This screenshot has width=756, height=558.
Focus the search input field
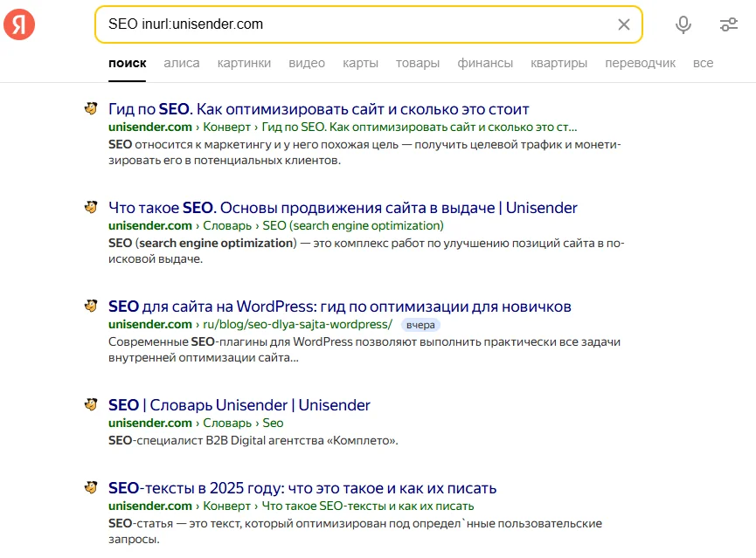pos(350,24)
